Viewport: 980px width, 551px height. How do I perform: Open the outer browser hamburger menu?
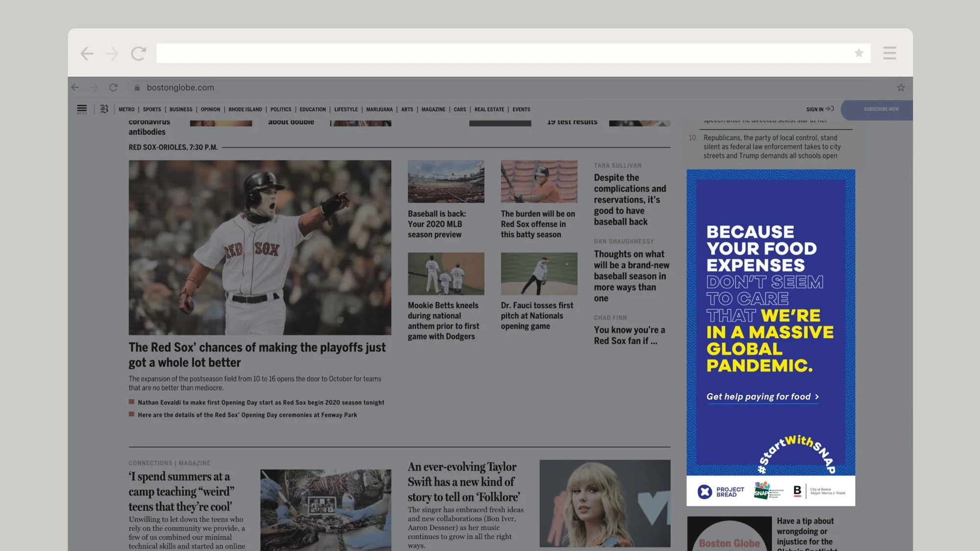coord(889,53)
